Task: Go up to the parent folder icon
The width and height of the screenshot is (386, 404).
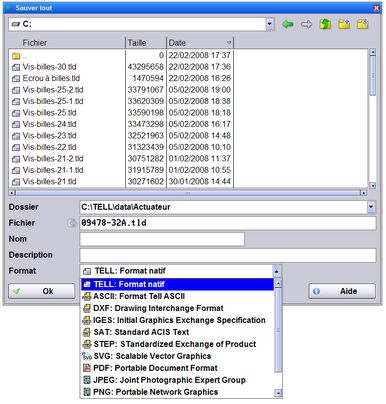Action: (x=325, y=24)
